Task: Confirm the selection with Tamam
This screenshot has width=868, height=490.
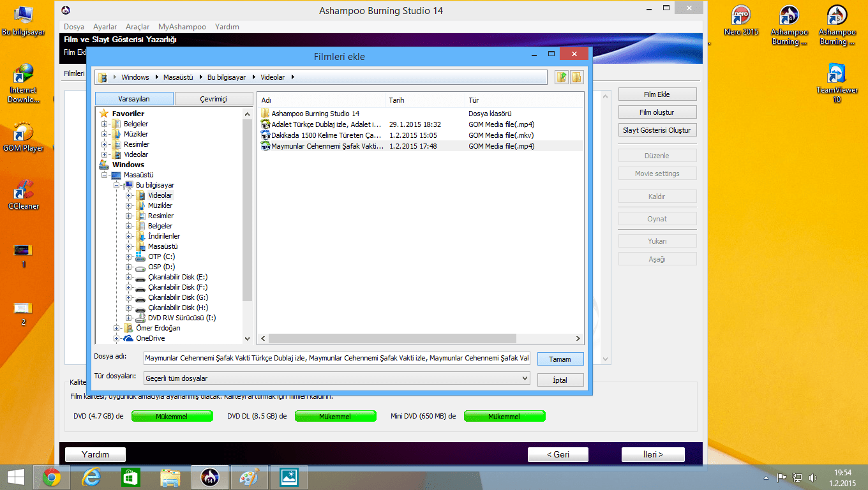Action: [560, 359]
